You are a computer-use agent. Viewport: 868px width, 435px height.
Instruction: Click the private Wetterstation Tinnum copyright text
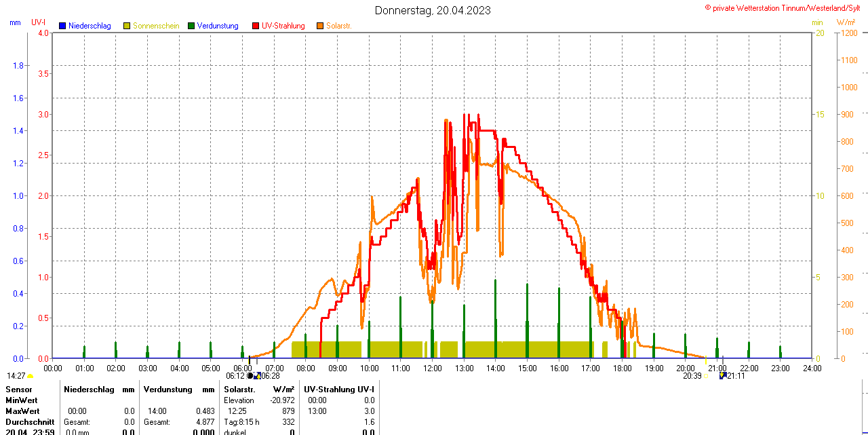click(x=785, y=7)
